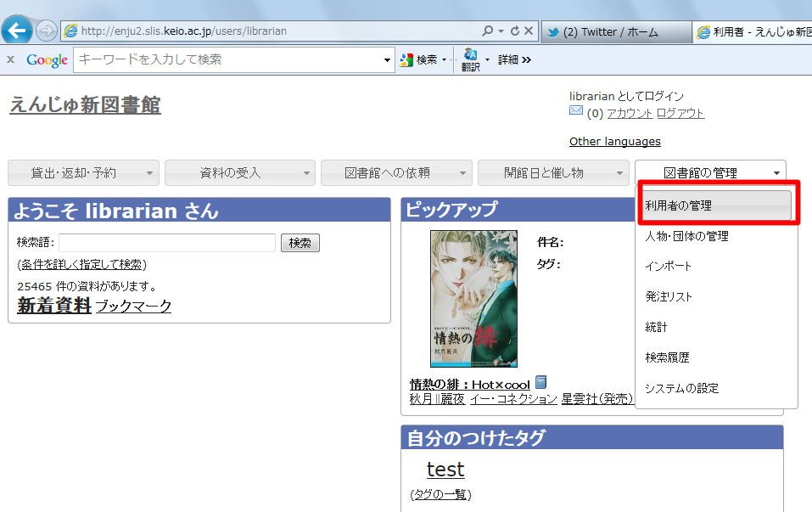
Task: Open the Other languages link
Action: point(614,142)
